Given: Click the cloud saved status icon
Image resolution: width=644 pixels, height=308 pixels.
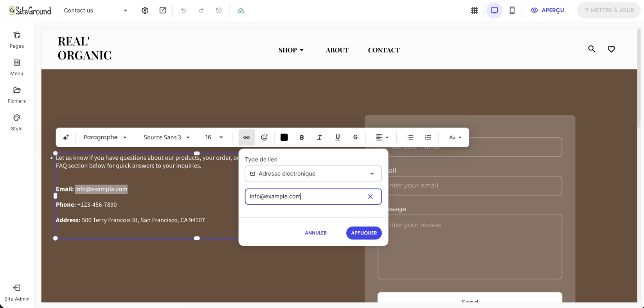Looking at the screenshot, I should point(241,11).
